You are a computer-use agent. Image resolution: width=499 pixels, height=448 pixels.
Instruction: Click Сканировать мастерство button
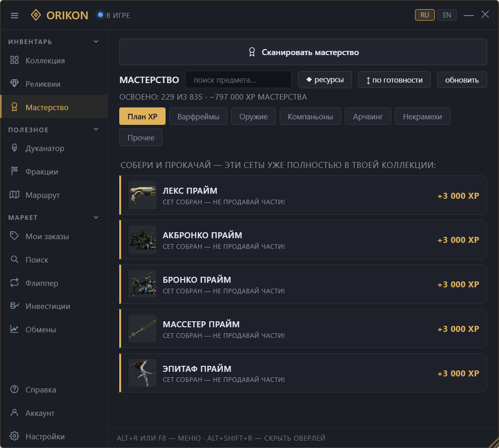[x=303, y=52]
